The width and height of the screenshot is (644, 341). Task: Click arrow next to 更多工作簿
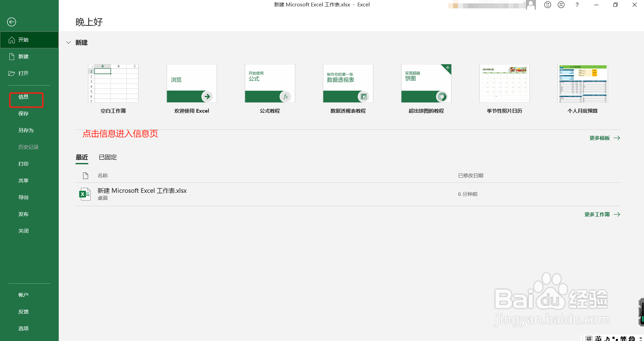point(617,215)
